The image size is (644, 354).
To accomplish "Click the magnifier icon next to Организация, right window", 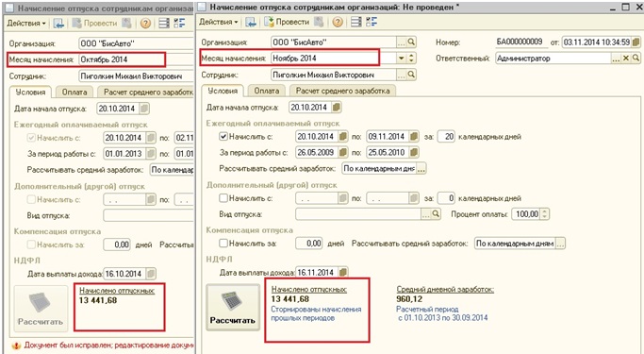I will coord(411,42).
